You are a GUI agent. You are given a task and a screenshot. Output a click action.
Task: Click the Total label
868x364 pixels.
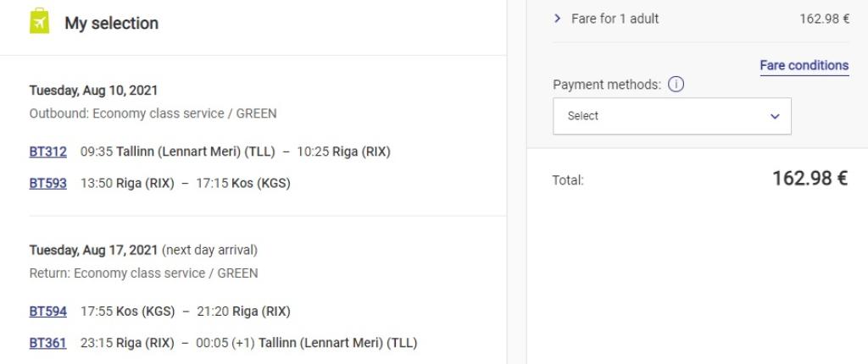click(568, 180)
